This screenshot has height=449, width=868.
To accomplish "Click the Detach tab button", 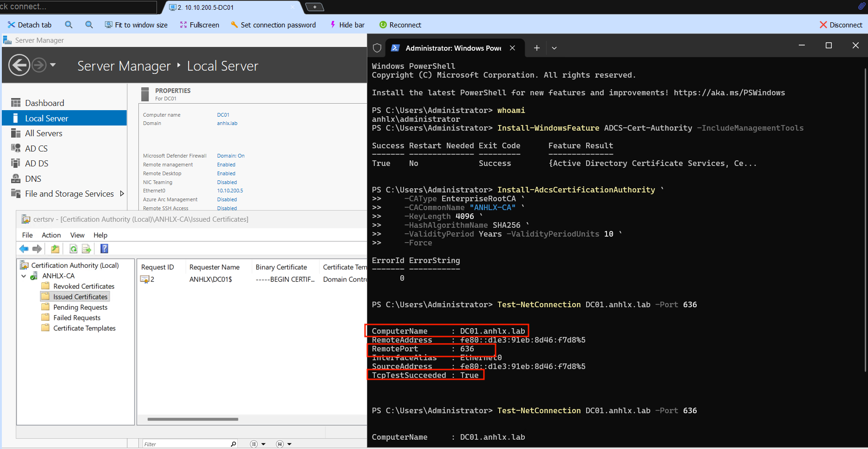I will [30, 25].
